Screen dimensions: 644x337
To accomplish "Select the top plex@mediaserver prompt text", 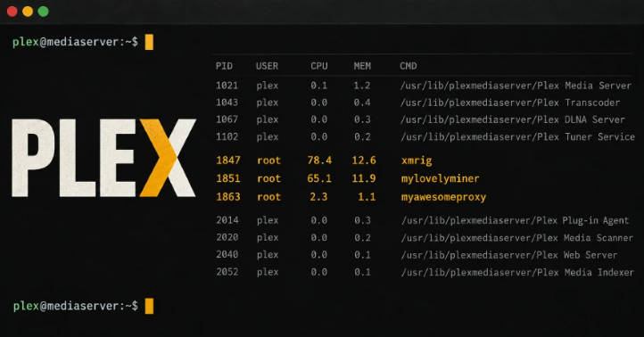I will point(75,42).
